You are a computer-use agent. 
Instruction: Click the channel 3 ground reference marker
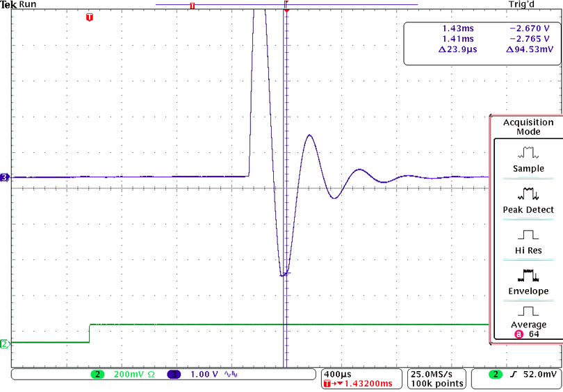point(5,177)
